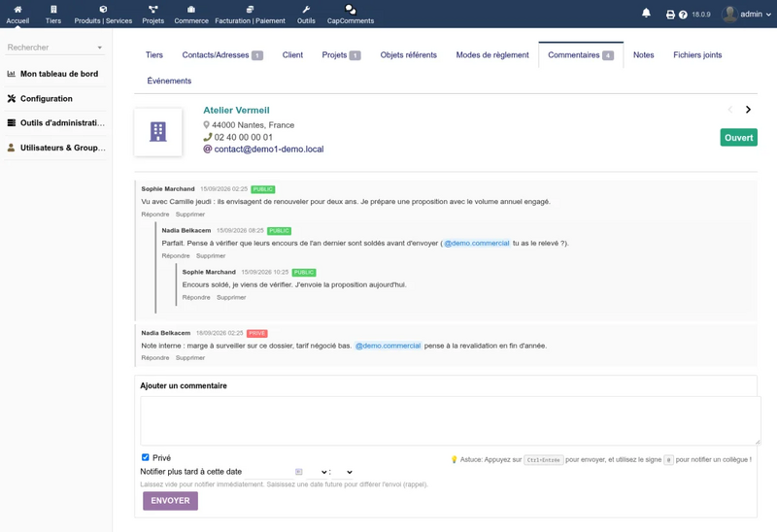Open Modes de règlement tab
Viewport: 777px width, 532px height.
(x=492, y=55)
